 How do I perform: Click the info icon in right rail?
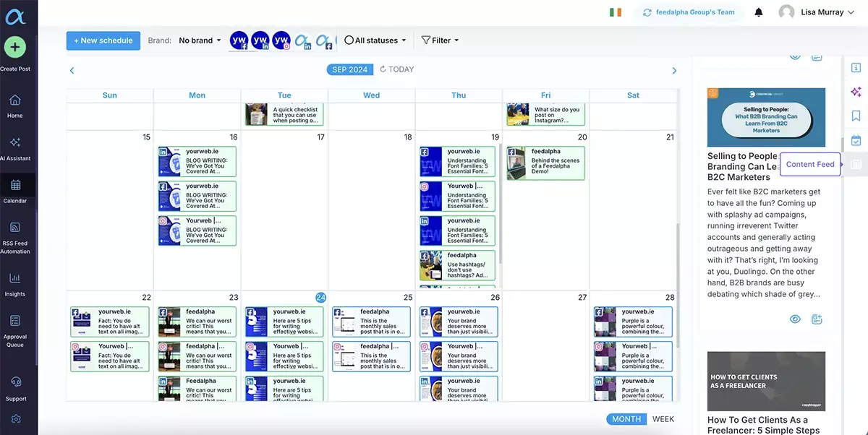pyautogui.click(x=856, y=67)
